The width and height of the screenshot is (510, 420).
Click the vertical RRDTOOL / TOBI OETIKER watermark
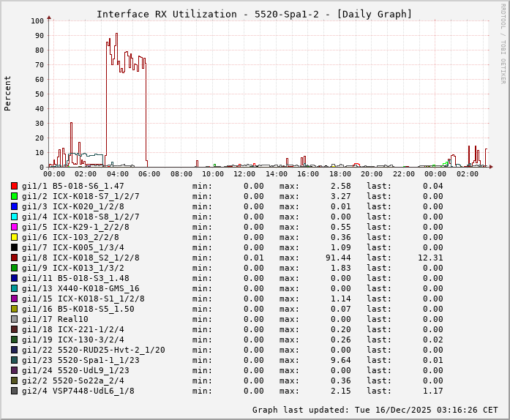(x=503, y=42)
